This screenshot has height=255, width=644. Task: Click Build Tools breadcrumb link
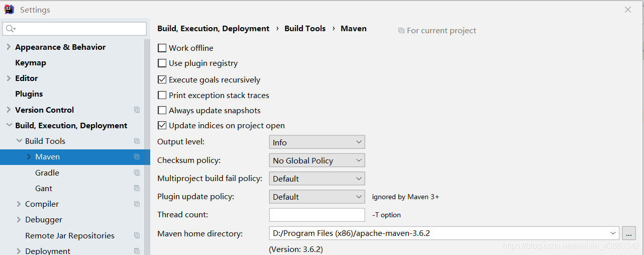pos(305,29)
